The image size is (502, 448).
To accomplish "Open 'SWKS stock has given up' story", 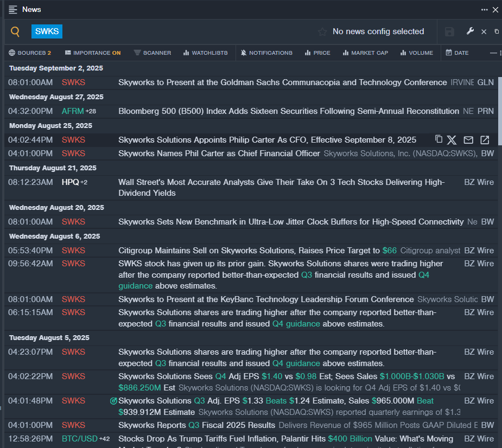I will [281, 274].
